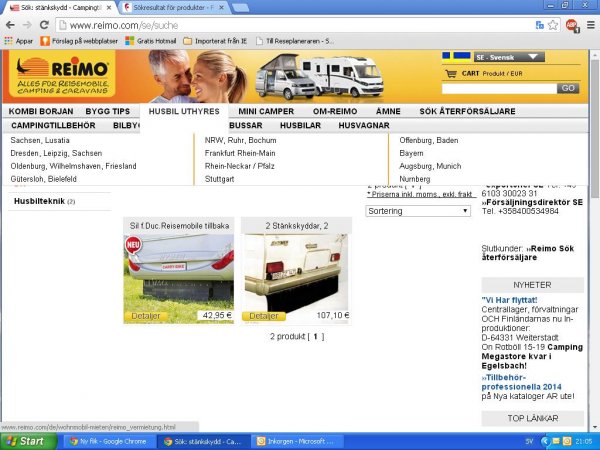Expand the Sortering dropdown
This screenshot has height=450, width=600.
point(418,211)
